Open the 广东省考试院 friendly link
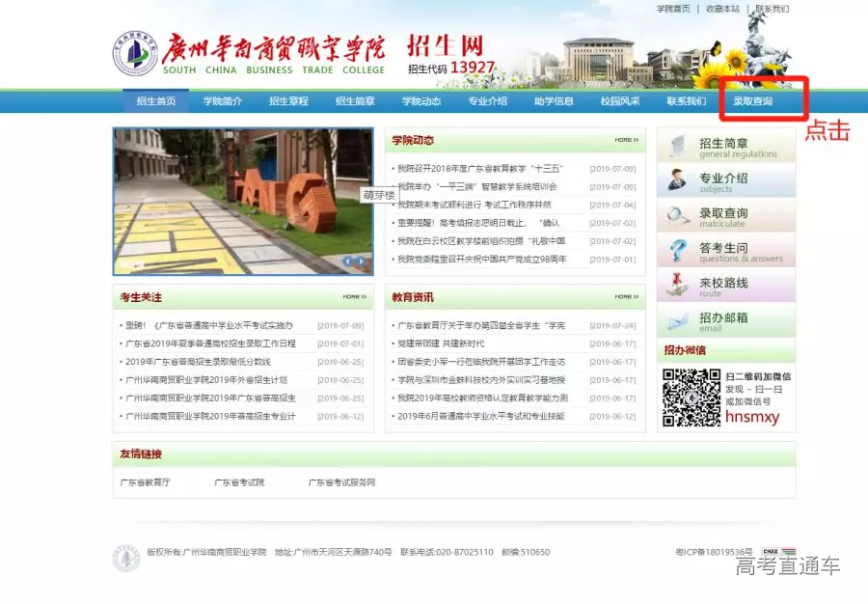 point(239,482)
